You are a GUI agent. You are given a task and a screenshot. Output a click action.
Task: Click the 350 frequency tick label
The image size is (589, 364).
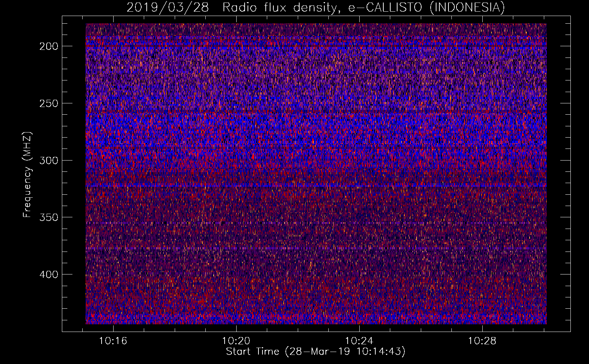pyautogui.click(x=49, y=217)
